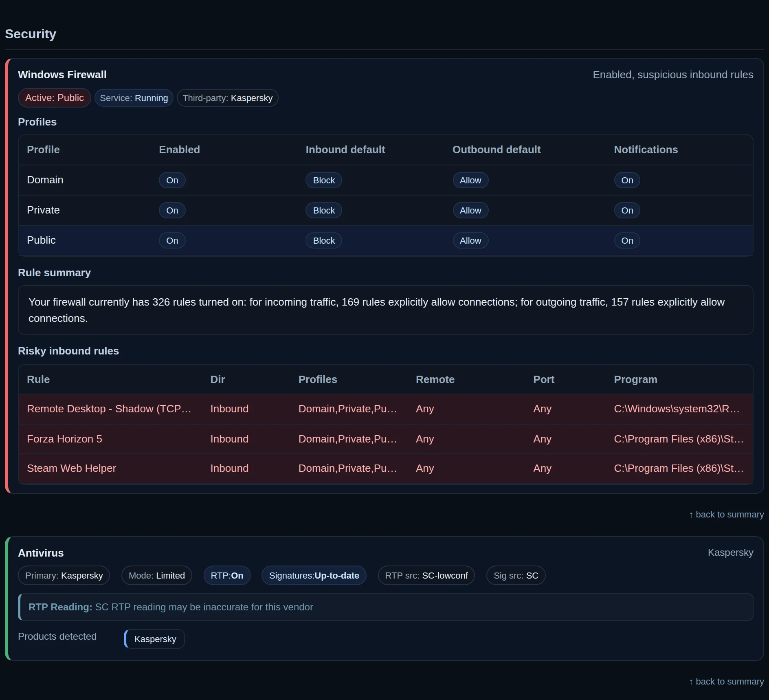Click the Private row's Enabled 'On' badge
Viewport: 769px width, 700px height.
click(x=172, y=210)
